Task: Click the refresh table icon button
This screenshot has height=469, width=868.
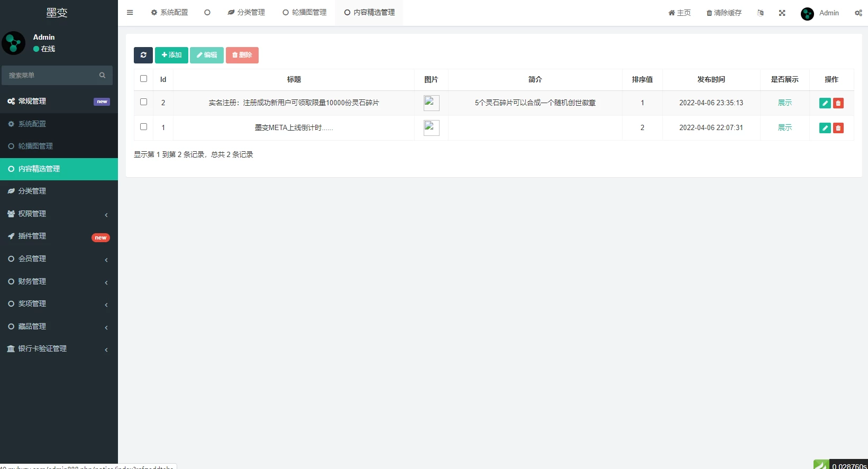Action: [x=143, y=55]
